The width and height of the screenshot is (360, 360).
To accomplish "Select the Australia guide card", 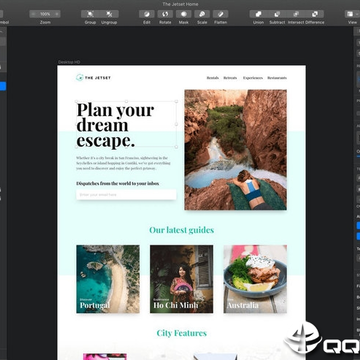I will click(x=255, y=279).
